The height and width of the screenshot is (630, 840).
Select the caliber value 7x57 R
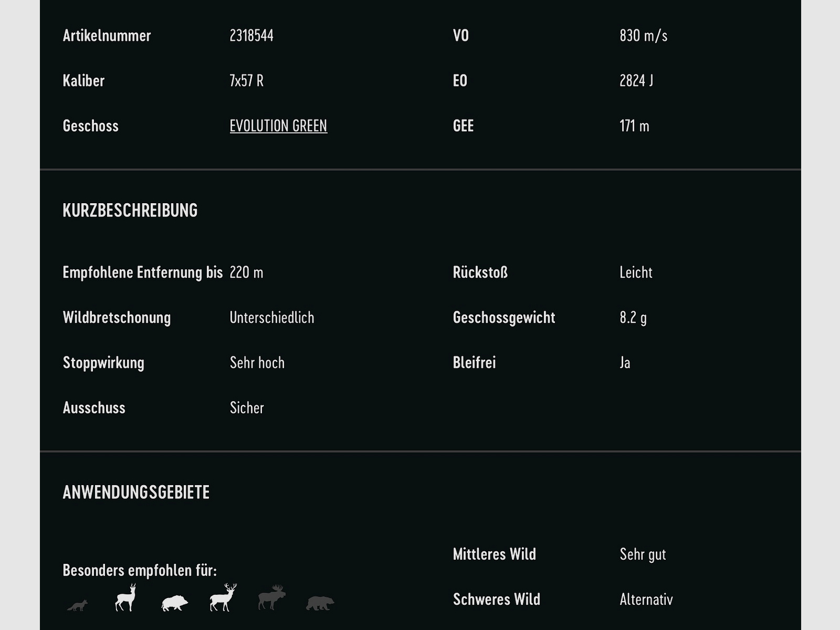coord(247,81)
